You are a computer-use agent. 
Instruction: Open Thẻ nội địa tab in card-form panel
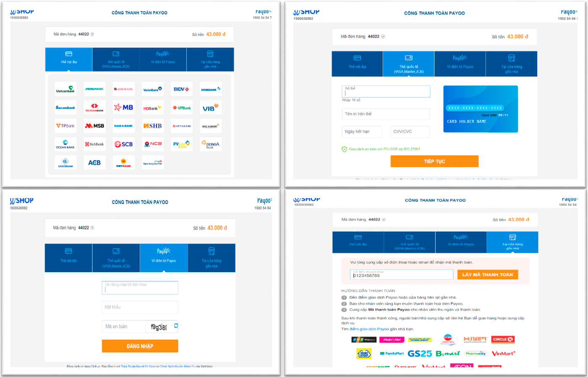pos(358,64)
